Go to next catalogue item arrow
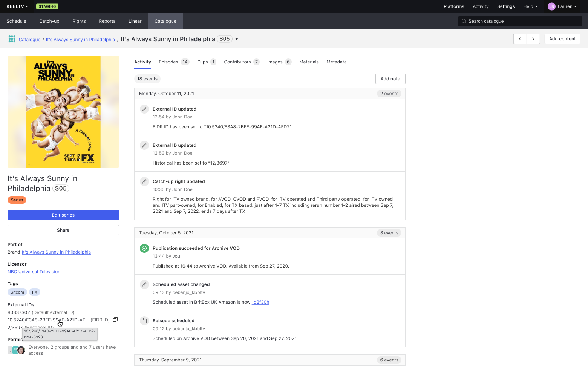 [x=533, y=39]
